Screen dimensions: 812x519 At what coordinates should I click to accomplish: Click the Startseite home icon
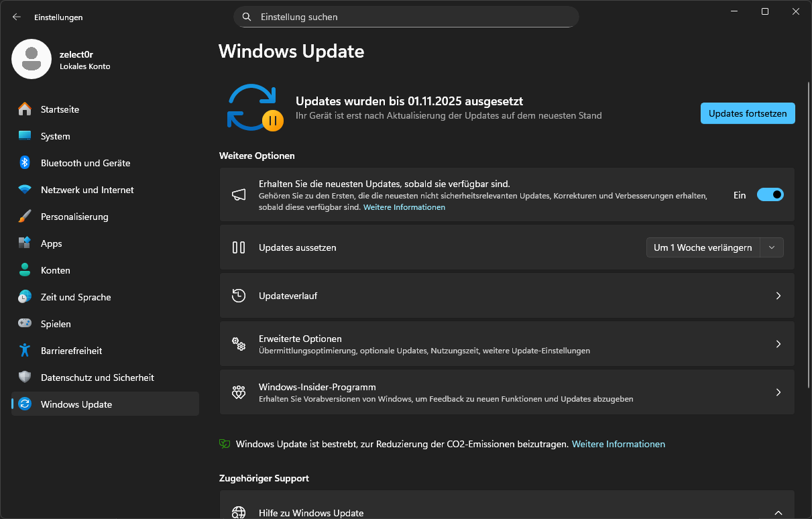(25, 109)
